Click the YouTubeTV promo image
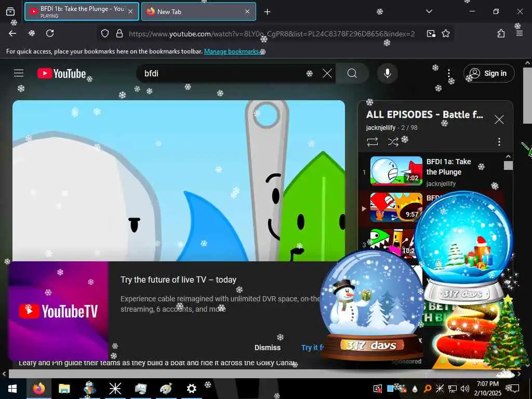 [58, 311]
